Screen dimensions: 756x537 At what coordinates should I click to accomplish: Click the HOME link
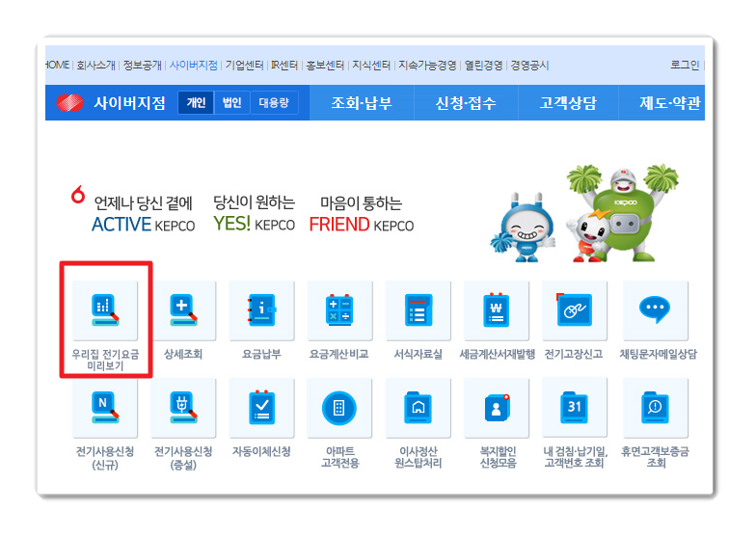(x=58, y=66)
